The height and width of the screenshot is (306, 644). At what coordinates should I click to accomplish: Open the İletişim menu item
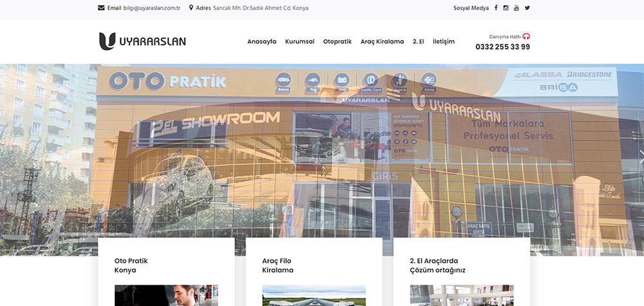pos(444,41)
